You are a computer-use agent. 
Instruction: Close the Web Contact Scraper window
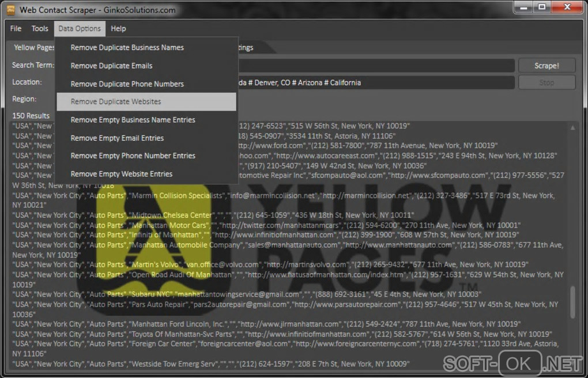pyautogui.click(x=567, y=7)
